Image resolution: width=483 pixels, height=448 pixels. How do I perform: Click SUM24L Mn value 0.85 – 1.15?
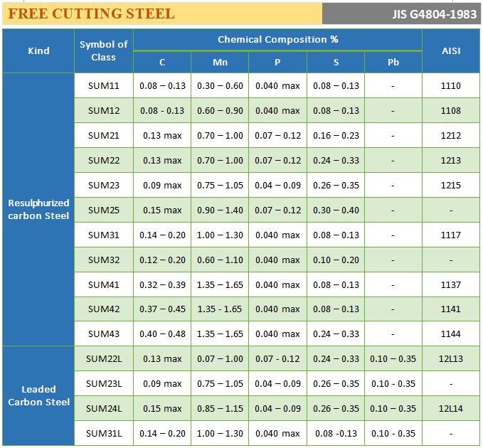coord(220,409)
